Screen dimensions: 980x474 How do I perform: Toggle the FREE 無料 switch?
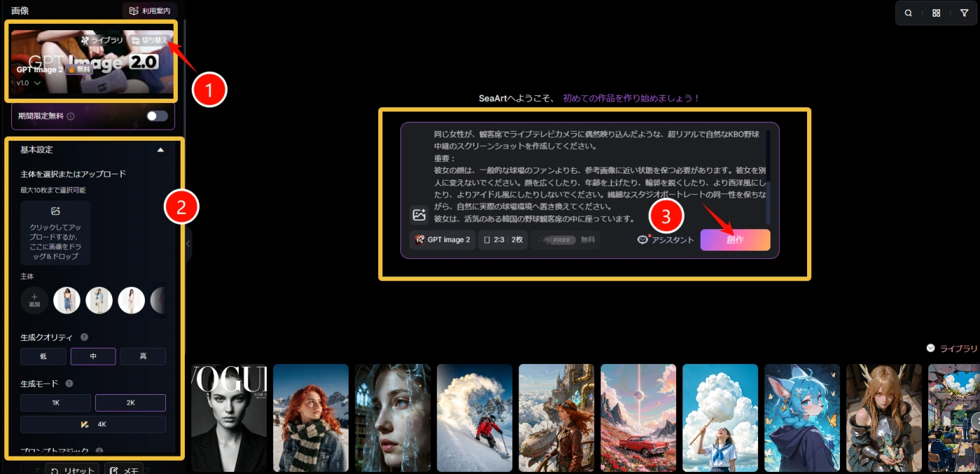(558, 239)
